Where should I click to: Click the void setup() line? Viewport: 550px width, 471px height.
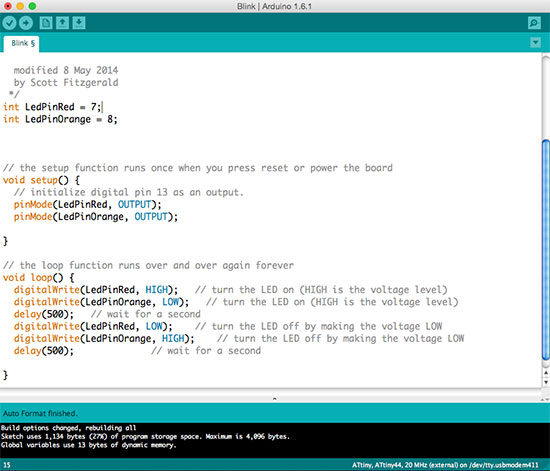point(41,180)
